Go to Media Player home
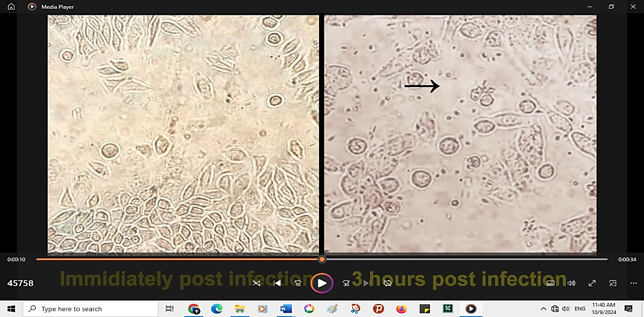Viewport: 644px width, 317px height. pyautogui.click(x=11, y=7)
